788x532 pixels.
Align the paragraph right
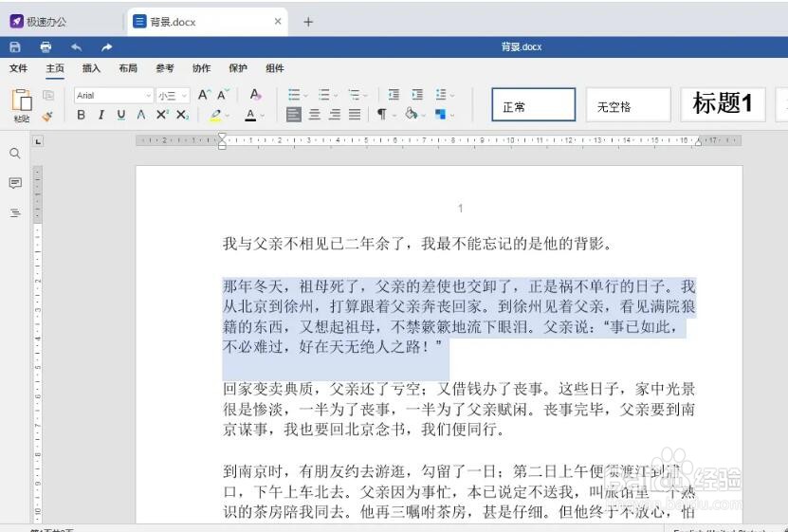[335, 115]
